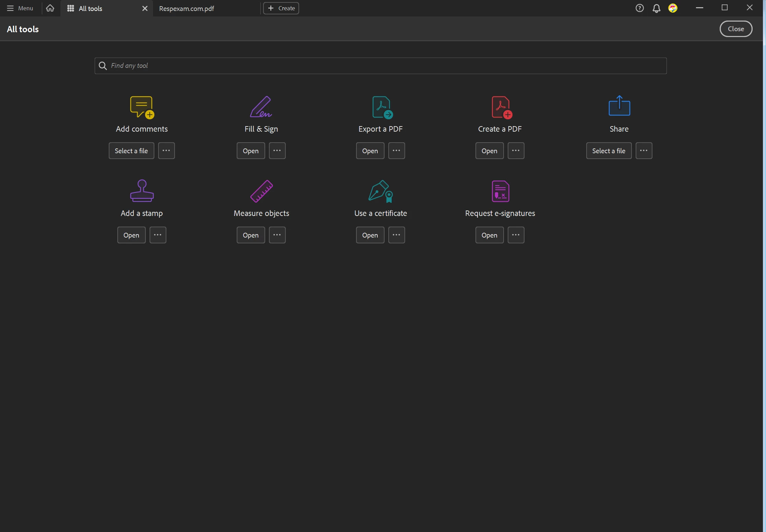Click the Measure objects ruler icon
This screenshot has width=766, height=532.
coord(261,191)
